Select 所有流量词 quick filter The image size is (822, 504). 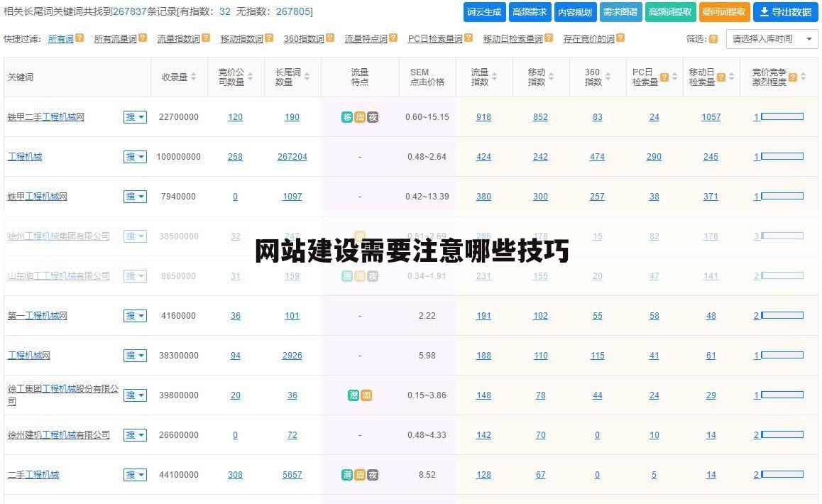[115, 39]
